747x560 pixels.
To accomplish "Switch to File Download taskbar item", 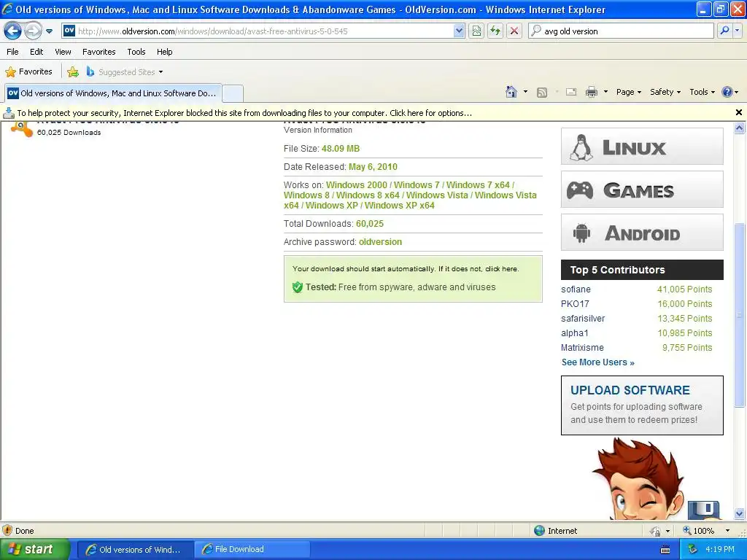I will tap(252, 549).
